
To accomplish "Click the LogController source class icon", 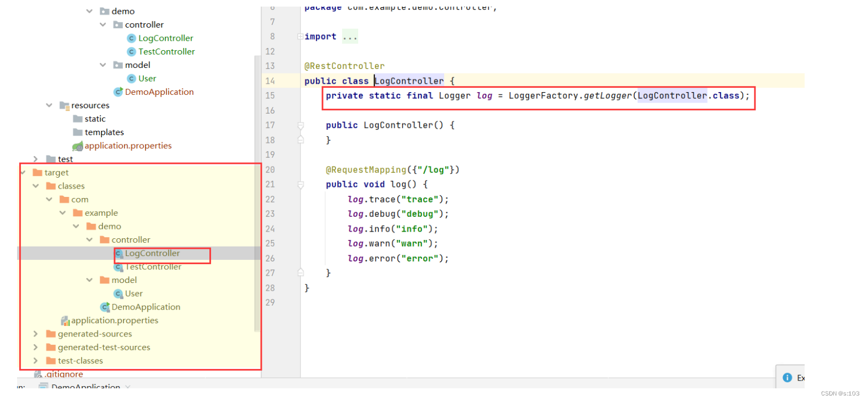I will tap(131, 38).
